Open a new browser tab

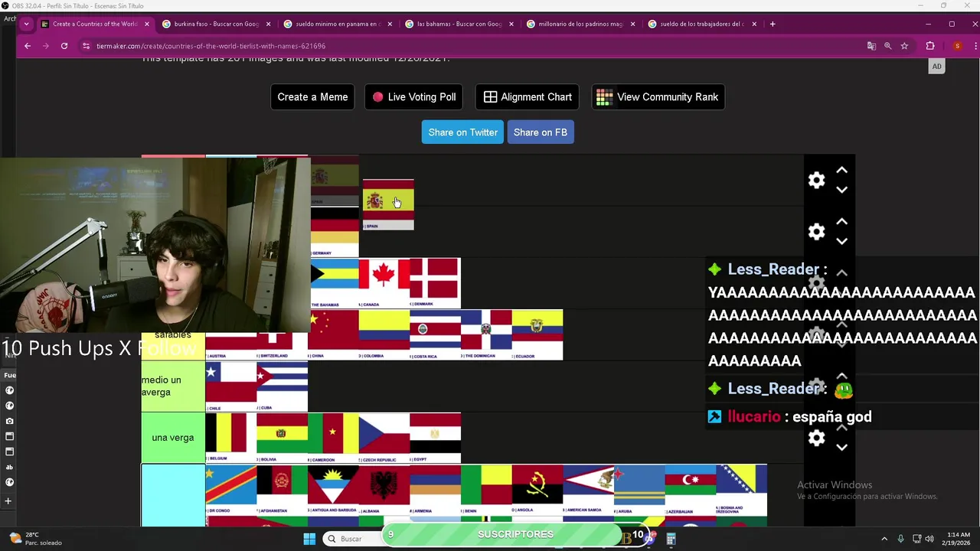pos(773,24)
